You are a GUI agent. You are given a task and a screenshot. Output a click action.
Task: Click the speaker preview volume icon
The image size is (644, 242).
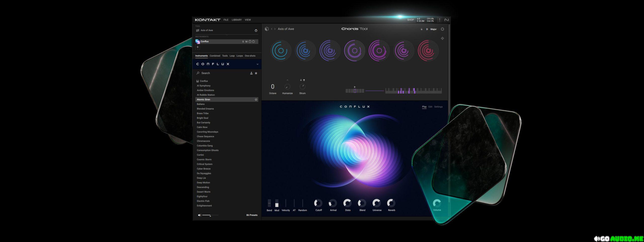[x=199, y=215]
